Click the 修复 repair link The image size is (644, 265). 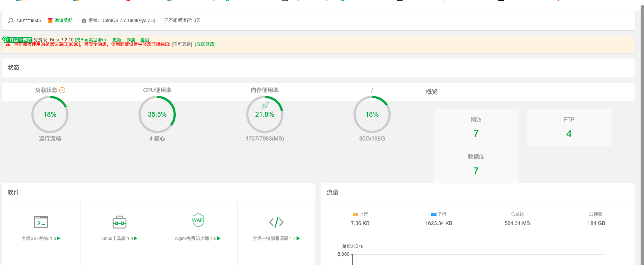click(x=131, y=40)
